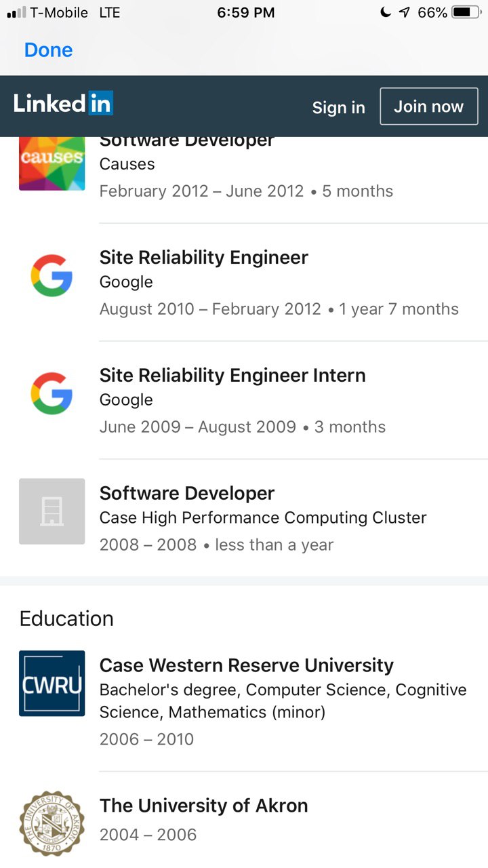Tap the Do Not Disturb moon icon

tap(386, 12)
